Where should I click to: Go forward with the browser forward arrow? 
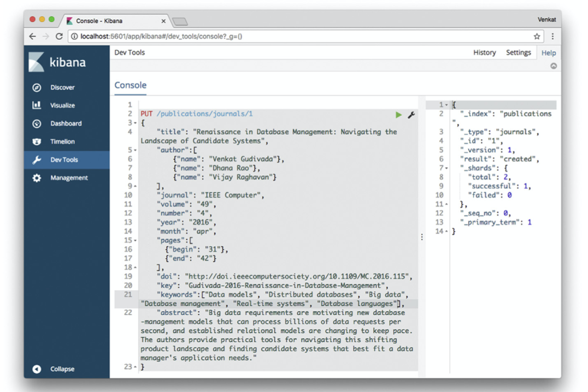pyautogui.click(x=46, y=37)
